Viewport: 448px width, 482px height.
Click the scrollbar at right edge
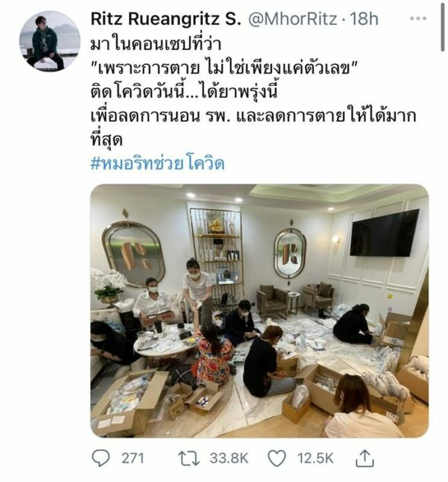click(442, 26)
